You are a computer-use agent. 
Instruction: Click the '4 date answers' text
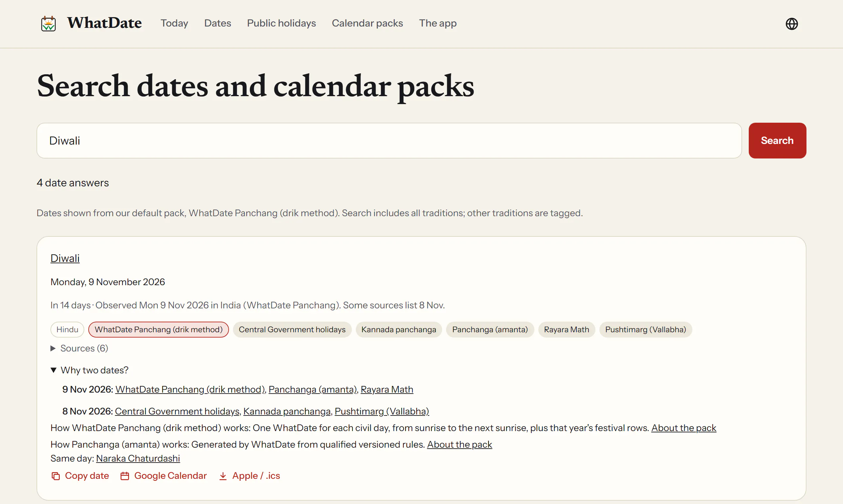(x=73, y=183)
